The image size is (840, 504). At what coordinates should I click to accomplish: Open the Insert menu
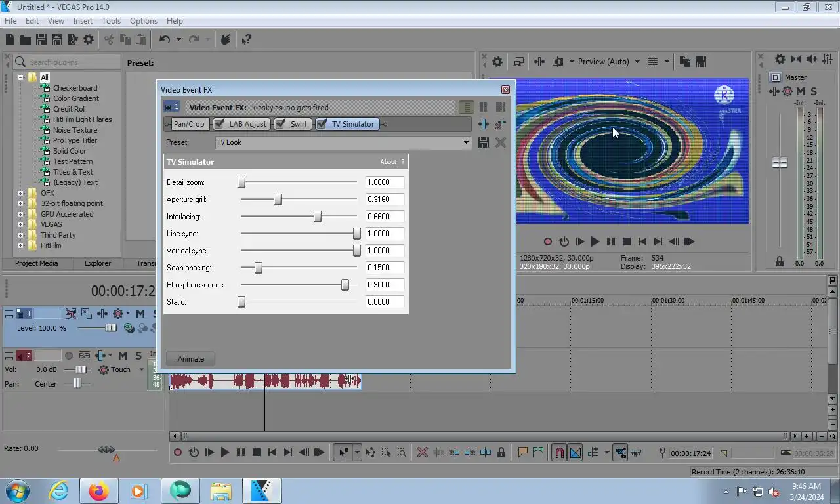[x=83, y=21]
